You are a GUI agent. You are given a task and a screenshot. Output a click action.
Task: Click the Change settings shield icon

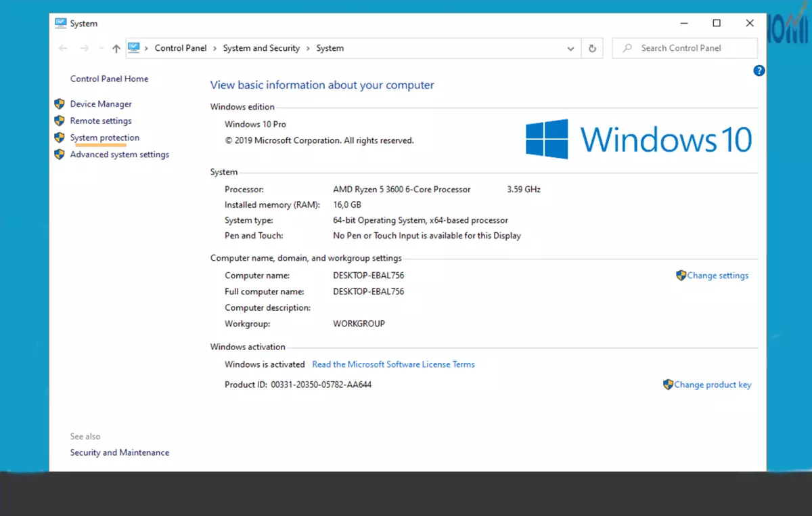[681, 276]
